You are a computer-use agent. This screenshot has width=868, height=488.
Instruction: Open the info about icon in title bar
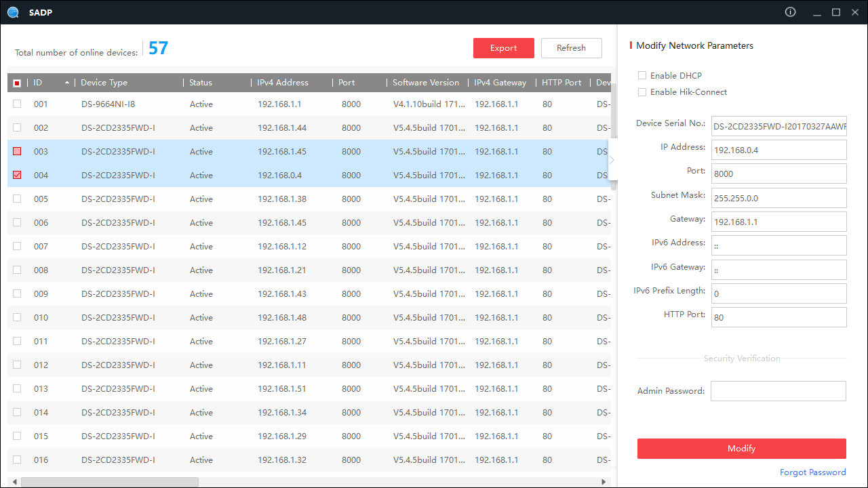pyautogui.click(x=790, y=12)
